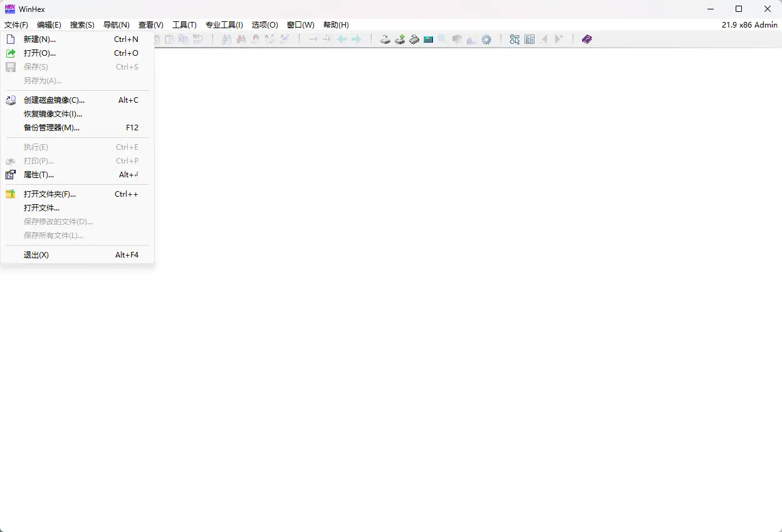The width and height of the screenshot is (782, 532).
Task: Click the properties icon beside 属性(T)
Action: pyautogui.click(x=11, y=175)
